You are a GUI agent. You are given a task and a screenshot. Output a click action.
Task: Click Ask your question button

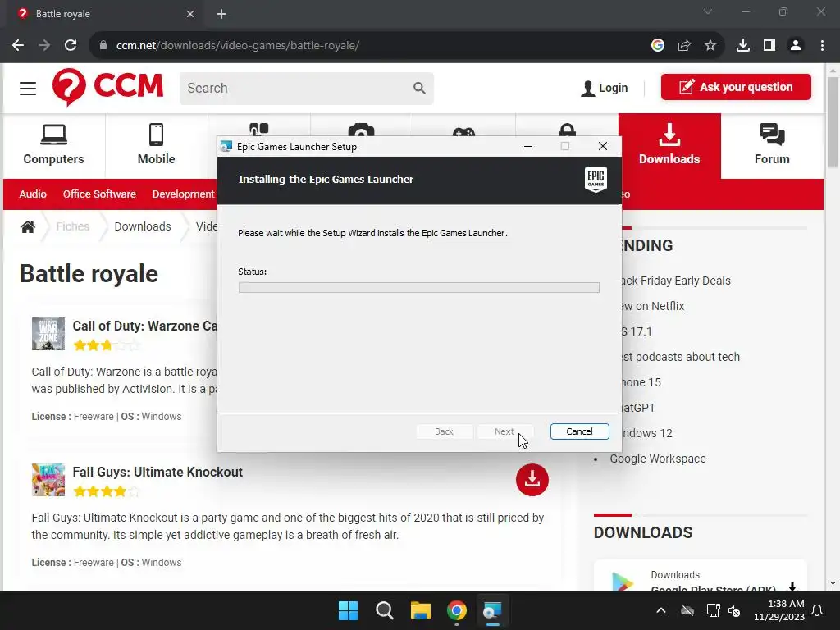[736, 87]
